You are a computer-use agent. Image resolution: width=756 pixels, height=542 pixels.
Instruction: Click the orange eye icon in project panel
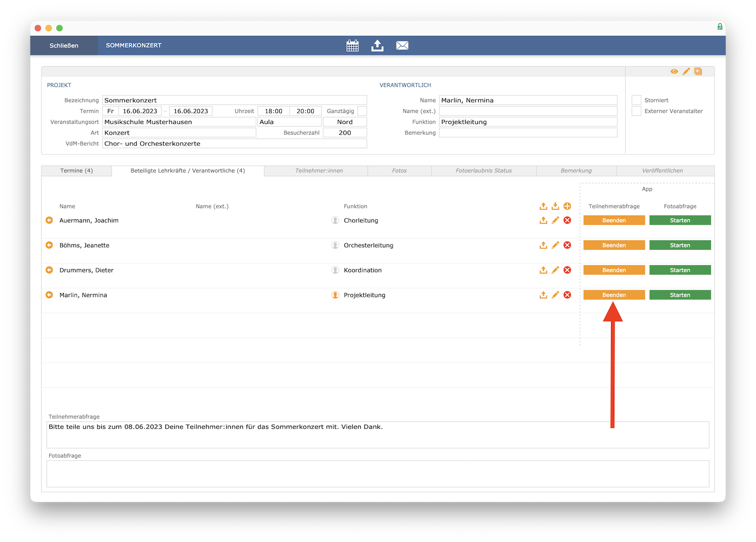(x=674, y=71)
